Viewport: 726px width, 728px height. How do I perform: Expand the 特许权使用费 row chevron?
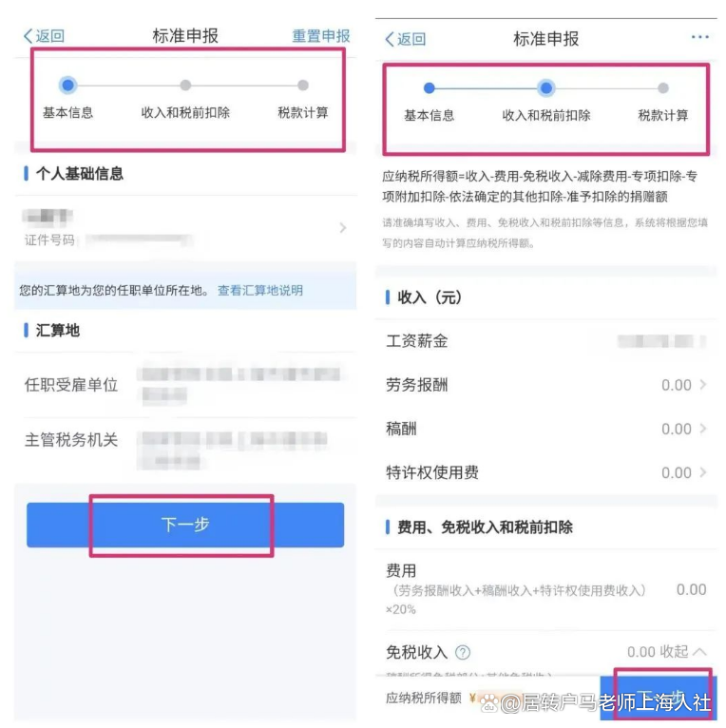pos(703,472)
